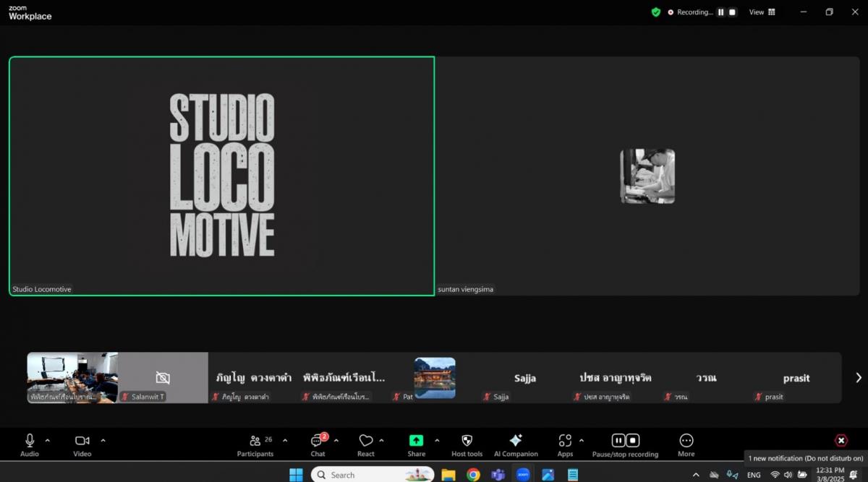The height and width of the screenshot is (482, 868).
Task: Open Microsoft Teams from taskbar
Action: [498, 475]
